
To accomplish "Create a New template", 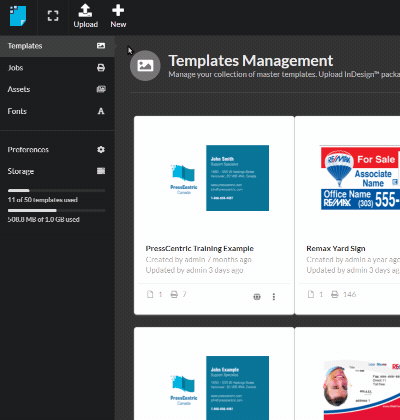I will point(118,16).
